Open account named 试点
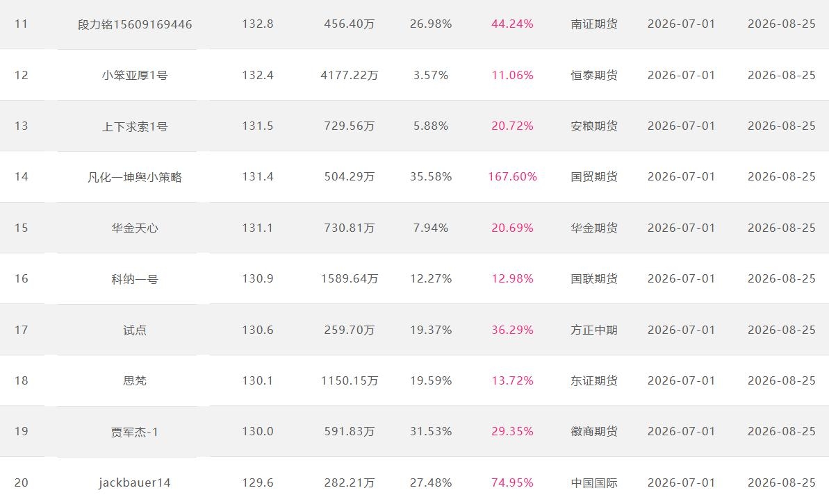Screen dimensions: 829x504 click(x=135, y=330)
